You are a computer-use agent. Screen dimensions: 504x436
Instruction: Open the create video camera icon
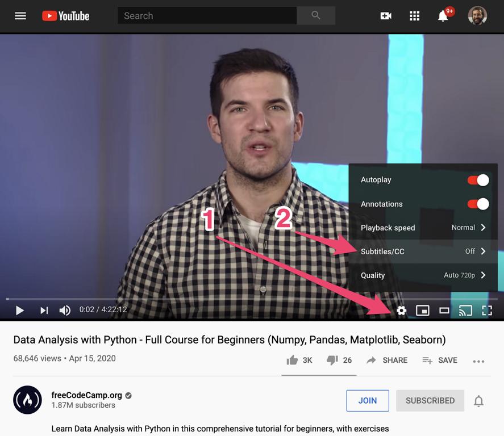tap(386, 16)
